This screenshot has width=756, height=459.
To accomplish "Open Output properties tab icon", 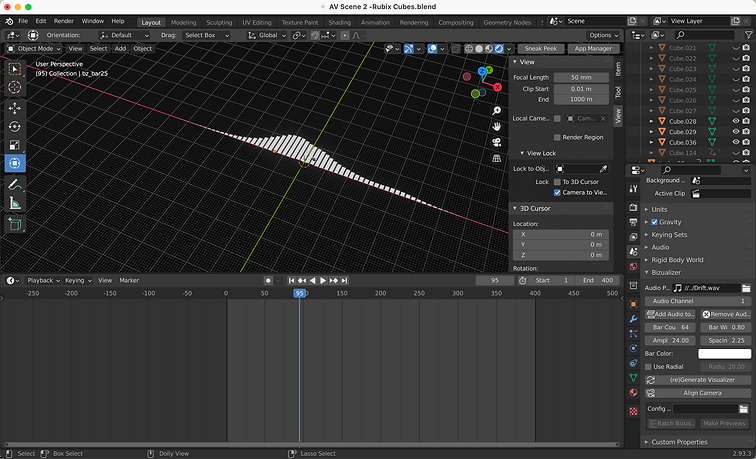I will click(634, 222).
